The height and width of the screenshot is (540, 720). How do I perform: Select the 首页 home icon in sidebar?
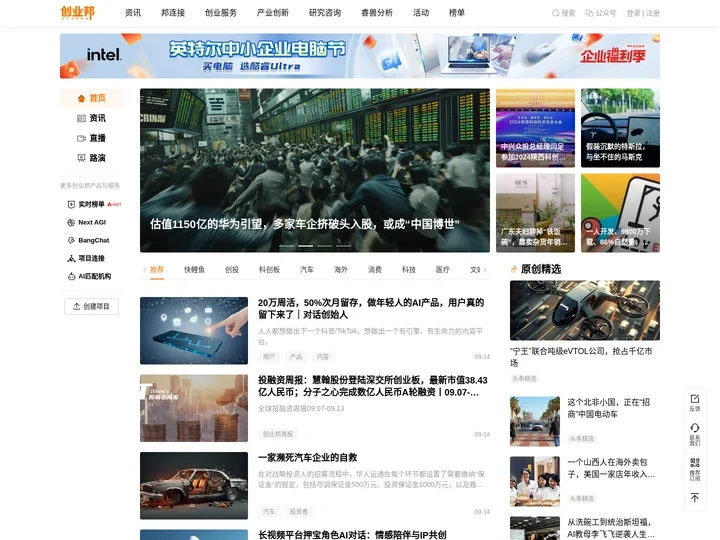click(x=81, y=98)
